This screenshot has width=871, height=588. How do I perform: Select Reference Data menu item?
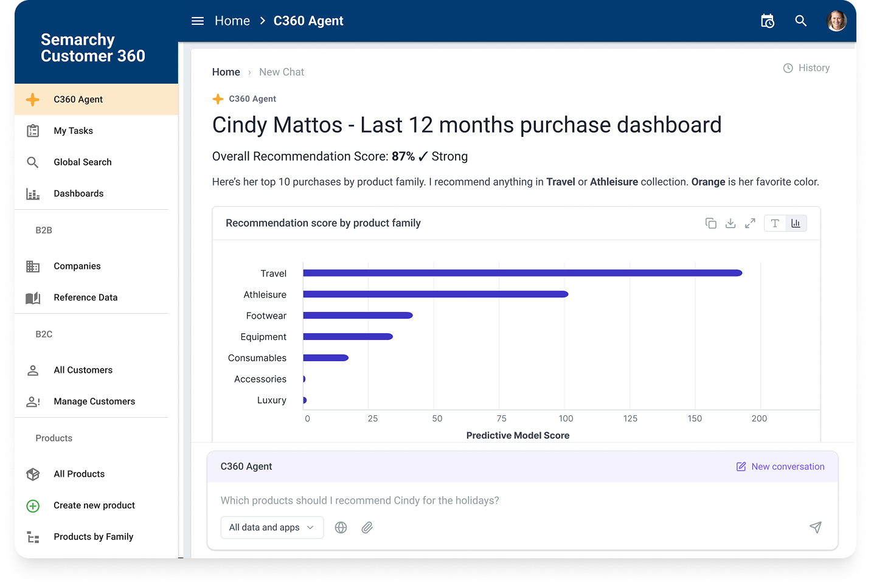[97, 298]
